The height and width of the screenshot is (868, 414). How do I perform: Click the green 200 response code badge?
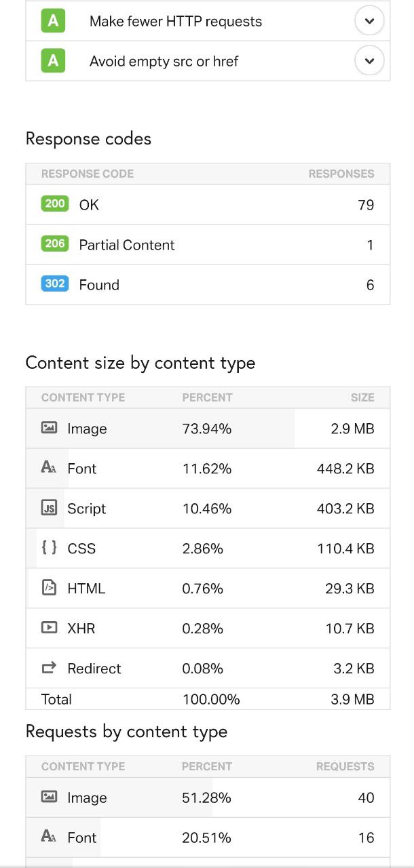coord(55,203)
